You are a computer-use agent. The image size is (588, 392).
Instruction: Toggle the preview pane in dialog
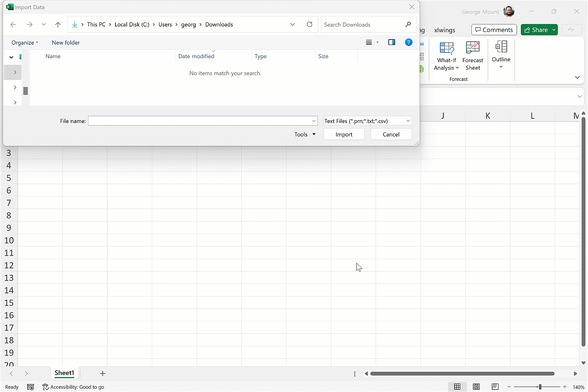tap(391, 42)
